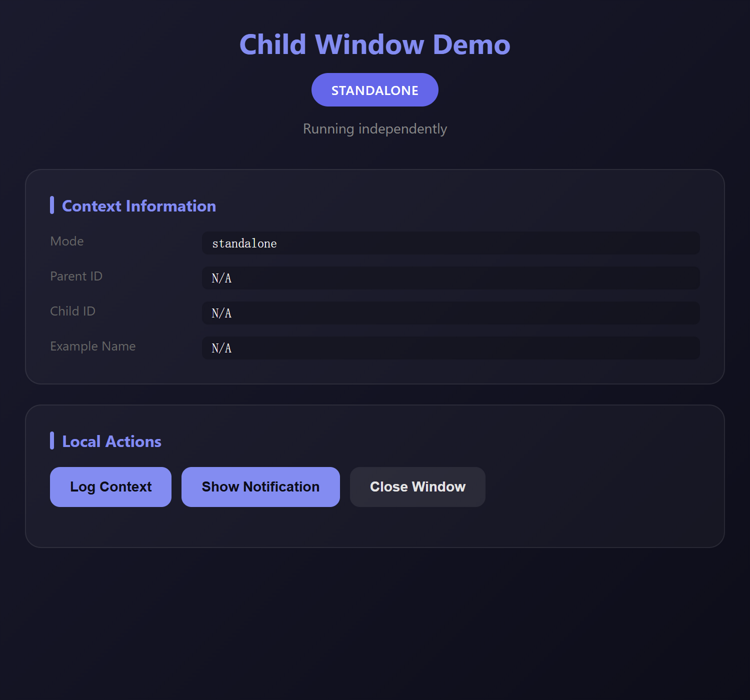Click the STANDALONE badge
Viewport: 750px width, 700px height.
click(374, 90)
